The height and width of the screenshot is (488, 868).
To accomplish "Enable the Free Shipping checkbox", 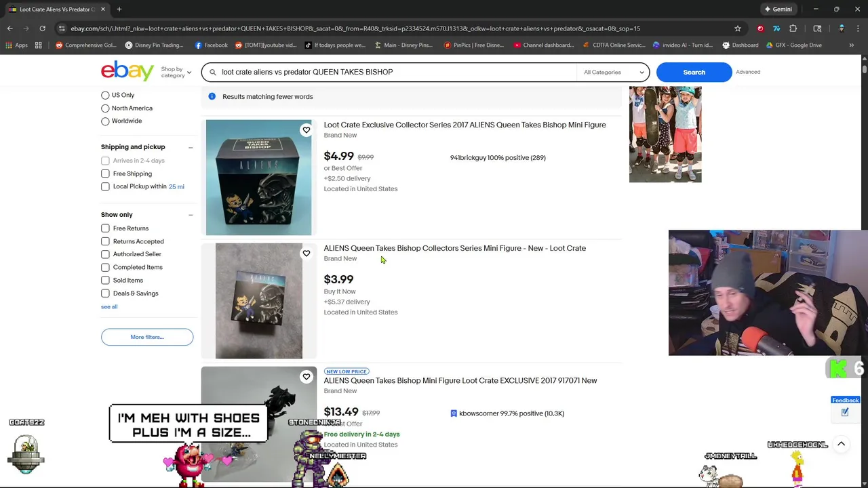I will pyautogui.click(x=105, y=174).
